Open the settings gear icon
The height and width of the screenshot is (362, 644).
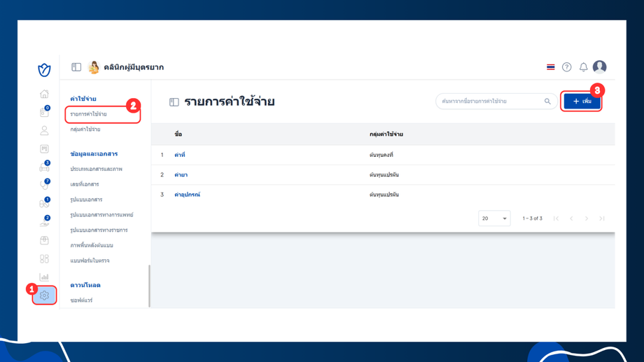pyautogui.click(x=44, y=295)
